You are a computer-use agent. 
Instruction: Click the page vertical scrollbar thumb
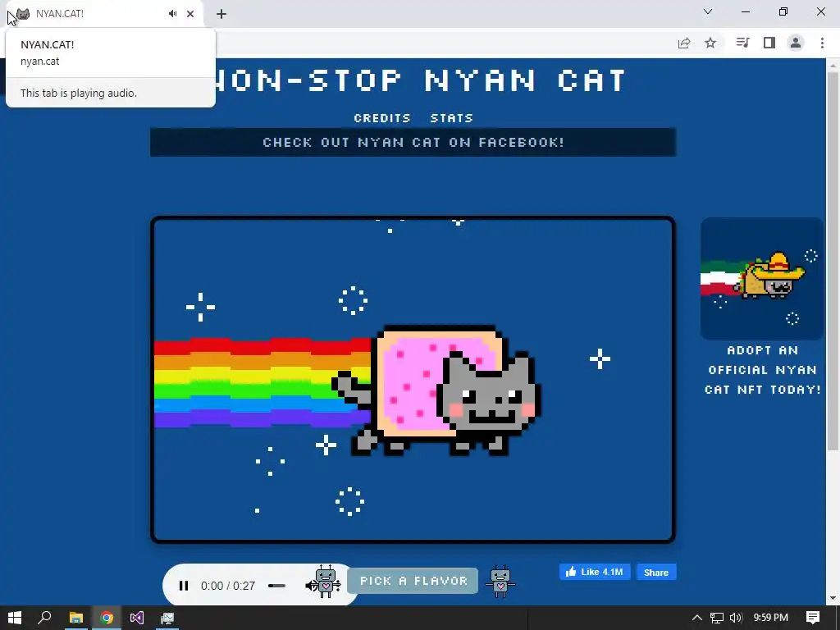point(833,262)
